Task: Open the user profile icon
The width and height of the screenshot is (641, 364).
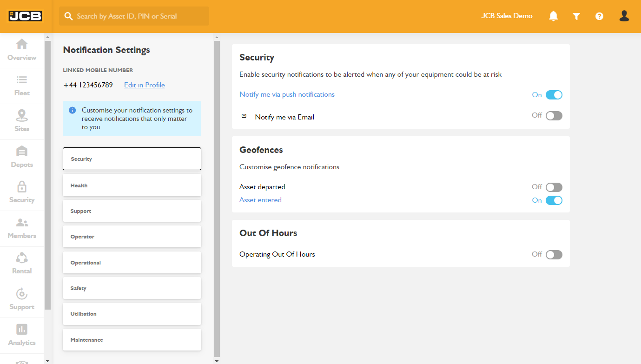Action: 624,16
